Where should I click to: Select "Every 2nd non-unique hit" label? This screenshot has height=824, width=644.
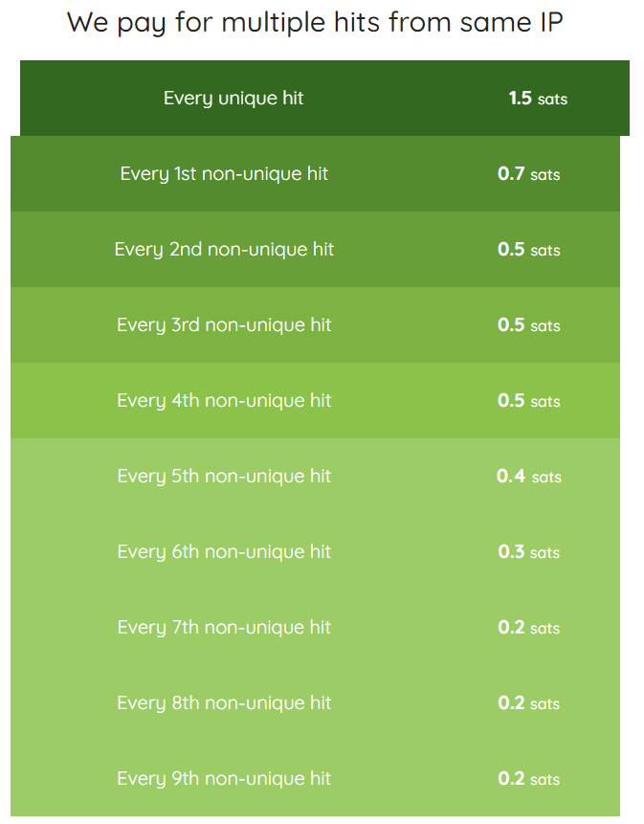click(224, 249)
